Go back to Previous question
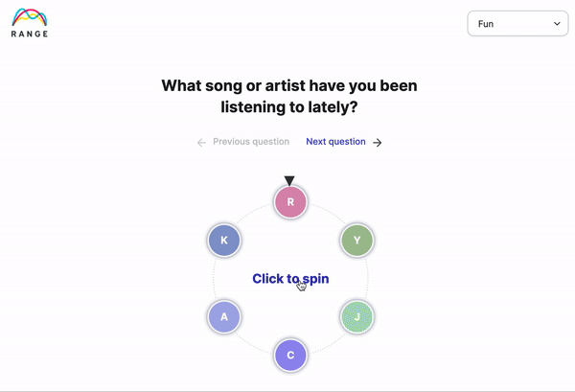 tap(251, 142)
